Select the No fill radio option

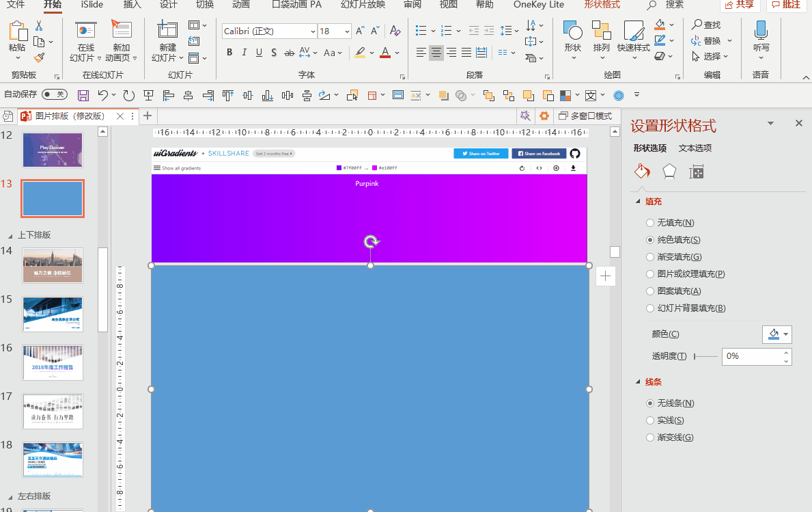click(x=650, y=223)
